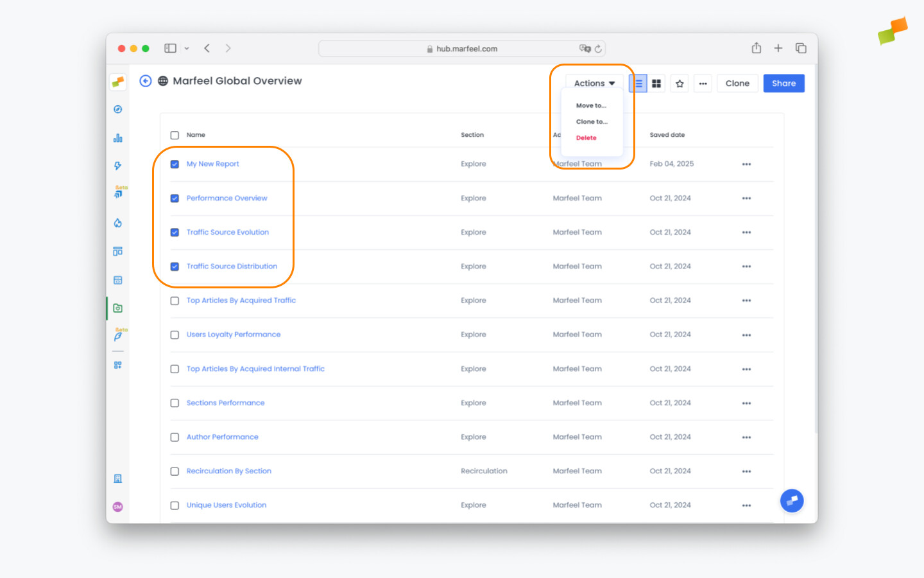
Task: Open the Actions dropdown
Action: pyautogui.click(x=592, y=83)
